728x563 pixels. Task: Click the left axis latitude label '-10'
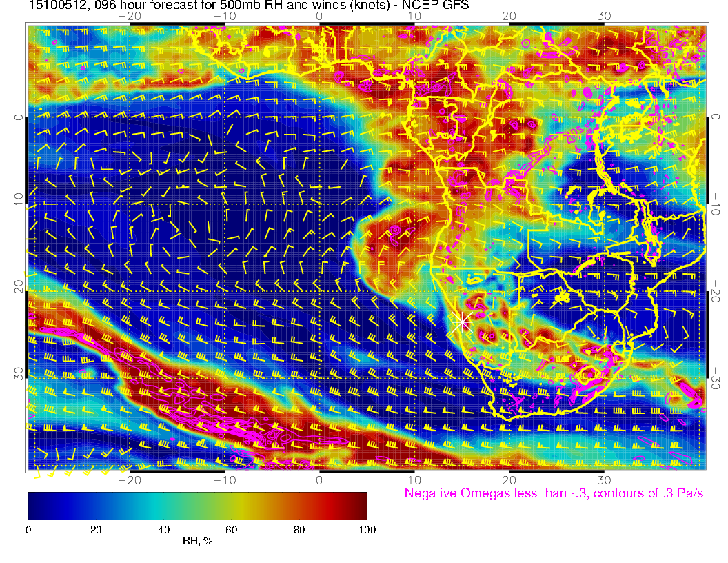(x=18, y=203)
